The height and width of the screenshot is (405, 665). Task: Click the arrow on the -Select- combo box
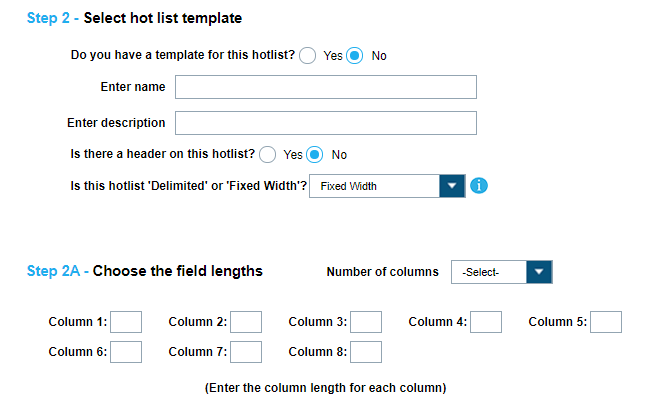[539, 272]
